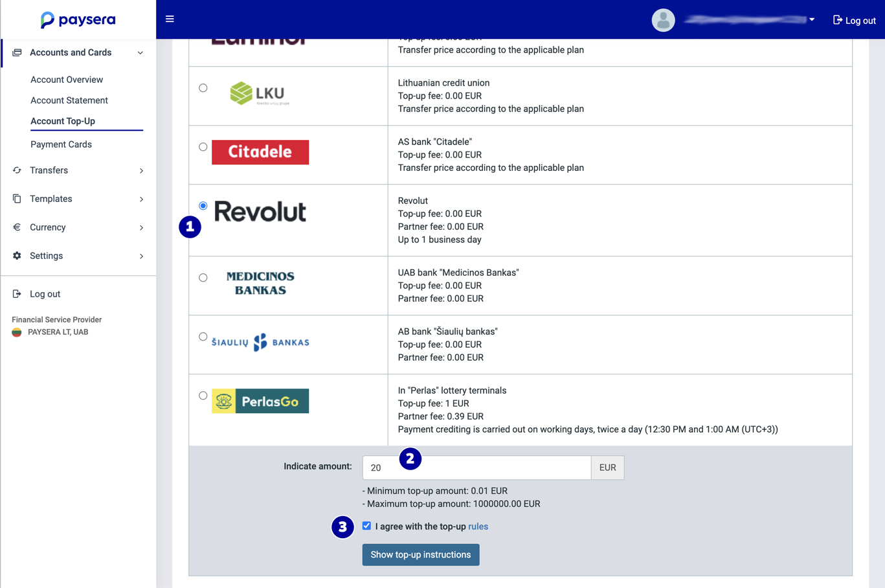The height and width of the screenshot is (588, 885).
Task: Click the LKU logo
Action: 260,94
